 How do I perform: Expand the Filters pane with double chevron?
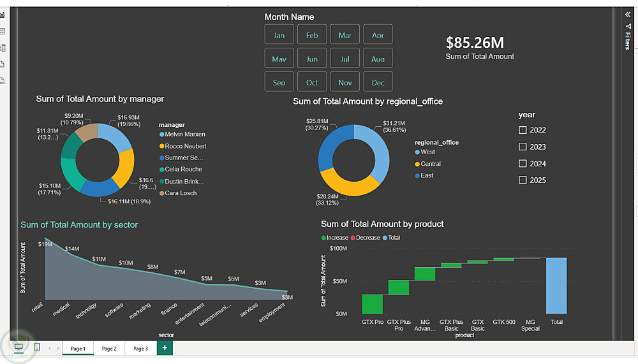pos(628,15)
